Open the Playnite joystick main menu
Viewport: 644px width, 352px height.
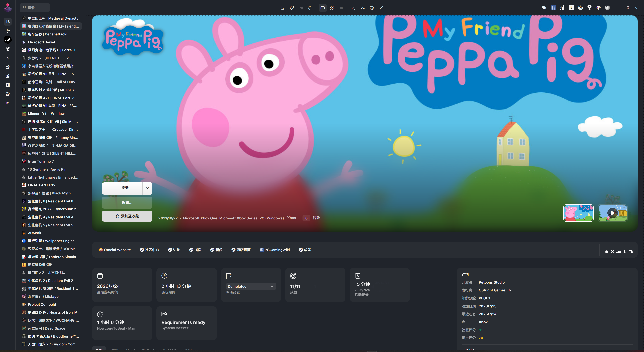[8, 8]
